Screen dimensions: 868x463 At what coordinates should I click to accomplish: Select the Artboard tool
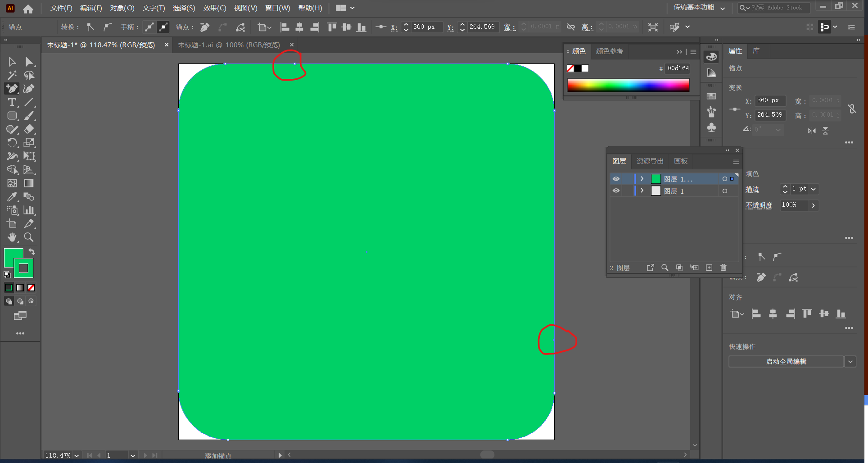point(12,224)
